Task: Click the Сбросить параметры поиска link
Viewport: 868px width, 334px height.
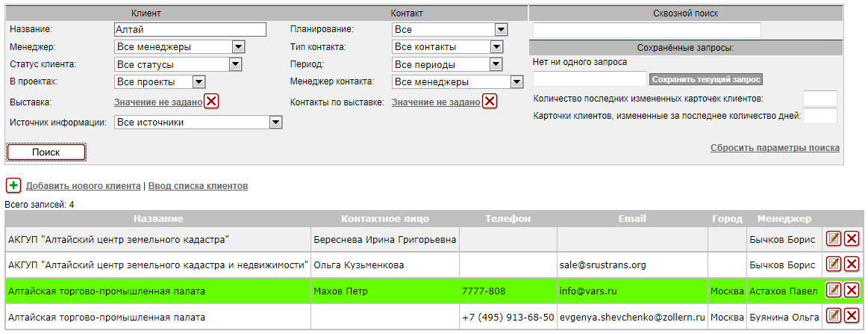Action: click(x=774, y=148)
